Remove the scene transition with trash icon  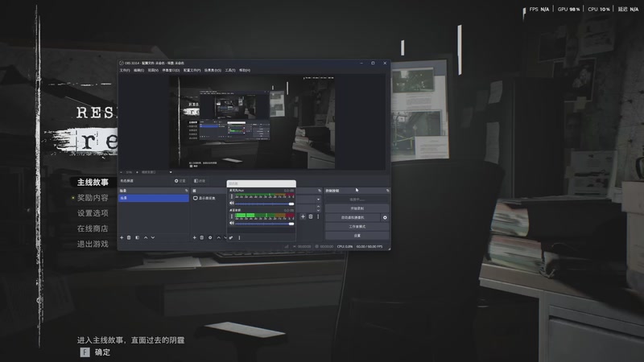pyautogui.click(x=311, y=216)
